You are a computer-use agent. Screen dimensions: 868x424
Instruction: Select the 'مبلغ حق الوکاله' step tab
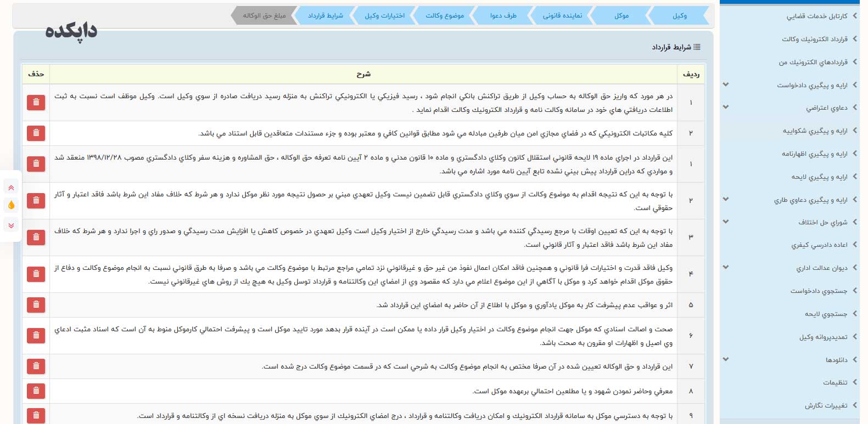(264, 15)
